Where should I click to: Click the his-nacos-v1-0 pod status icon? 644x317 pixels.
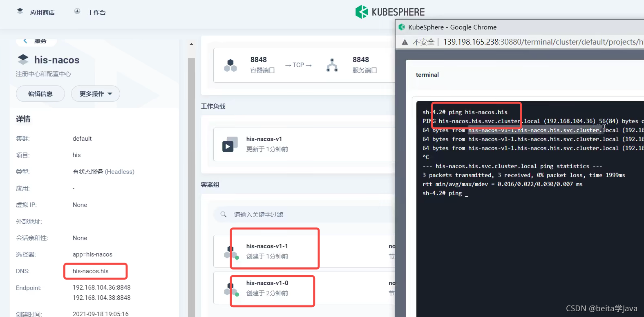231,289
